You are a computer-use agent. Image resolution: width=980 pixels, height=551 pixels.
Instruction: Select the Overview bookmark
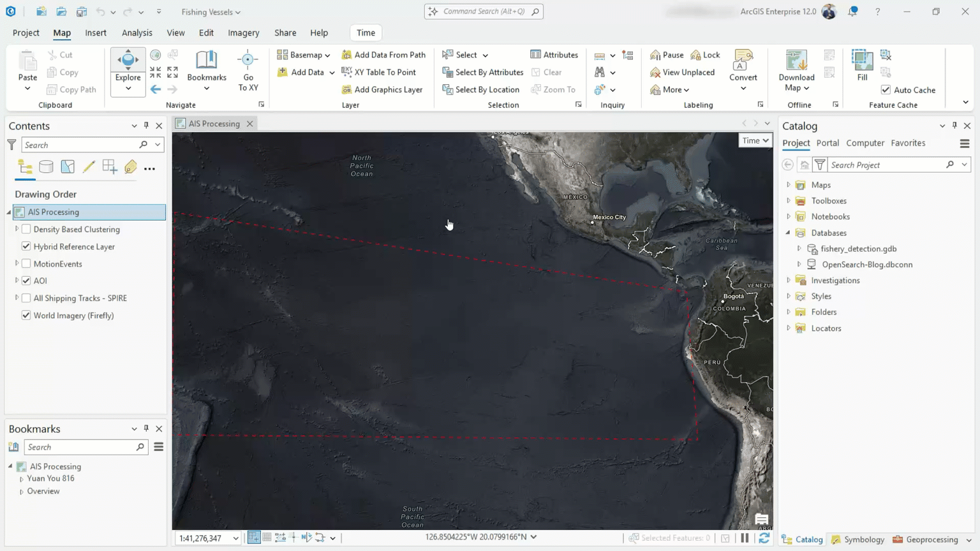[x=43, y=492]
